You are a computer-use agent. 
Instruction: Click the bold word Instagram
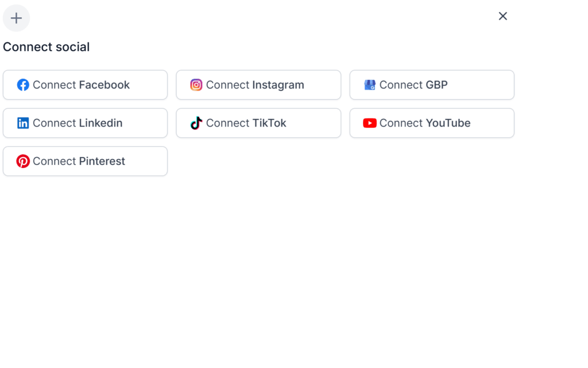278,85
